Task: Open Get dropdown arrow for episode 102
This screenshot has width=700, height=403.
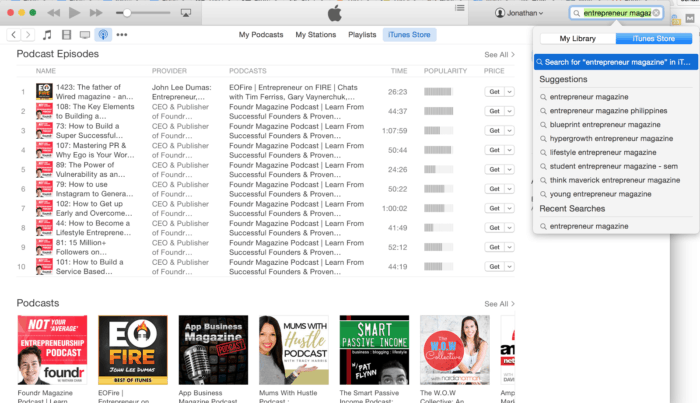Action: pyautogui.click(x=509, y=208)
